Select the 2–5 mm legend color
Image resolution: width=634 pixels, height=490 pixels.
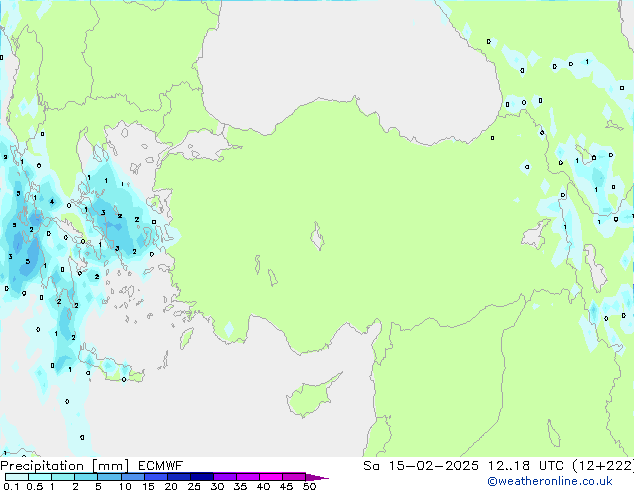(x=86, y=477)
